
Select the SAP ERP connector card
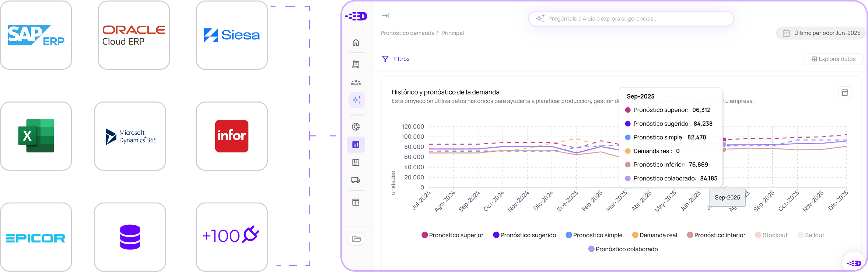click(36, 35)
